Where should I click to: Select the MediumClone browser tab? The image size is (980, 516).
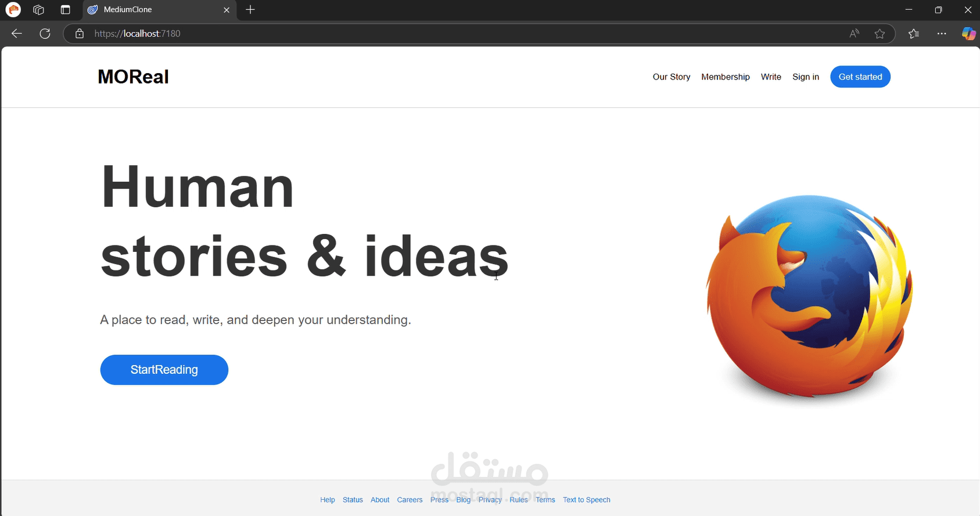click(x=159, y=10)
